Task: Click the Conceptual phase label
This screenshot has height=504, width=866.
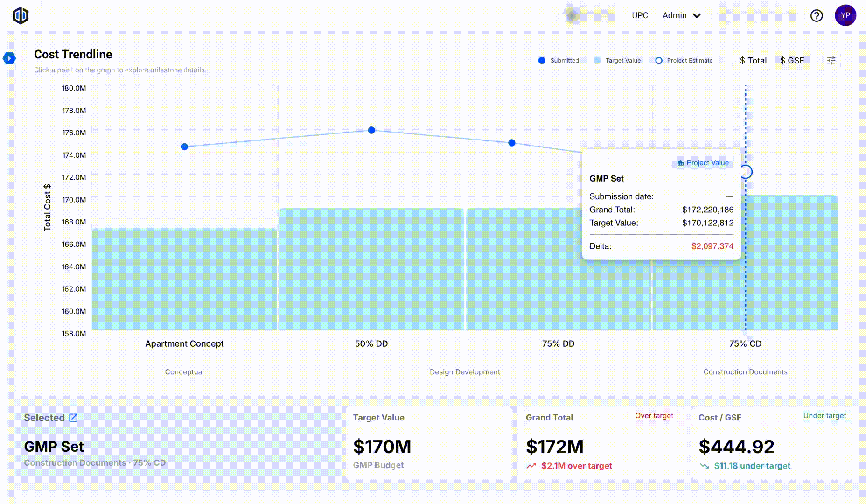Action: point(184,372)
